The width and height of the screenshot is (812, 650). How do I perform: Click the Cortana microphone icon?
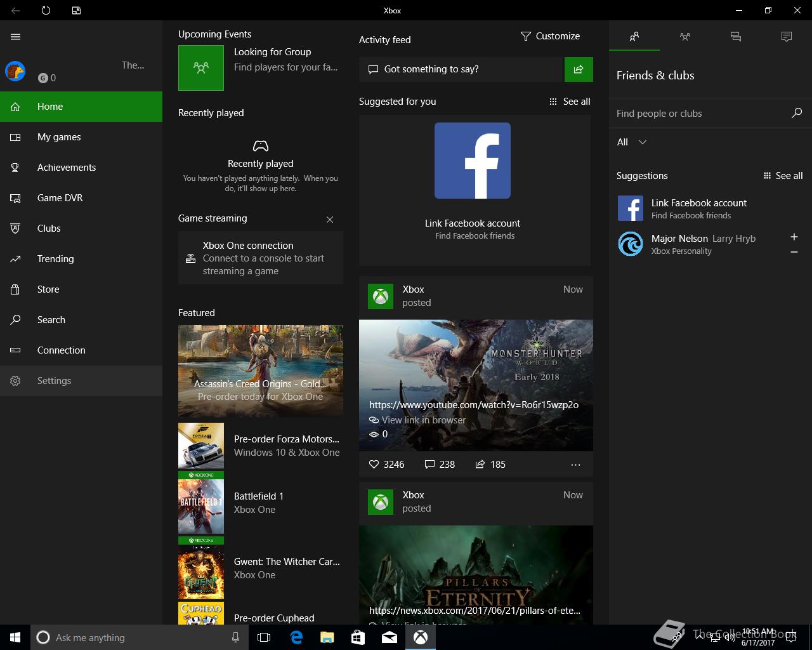[235, 637]
